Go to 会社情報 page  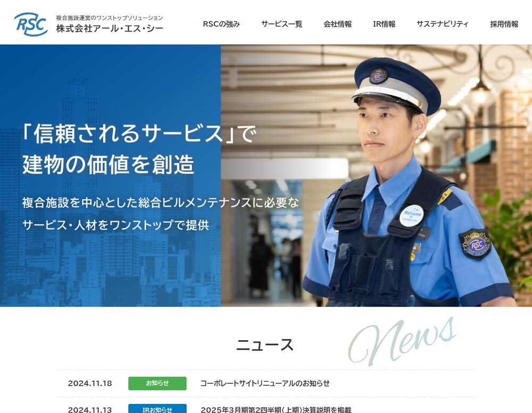[338, 24]
